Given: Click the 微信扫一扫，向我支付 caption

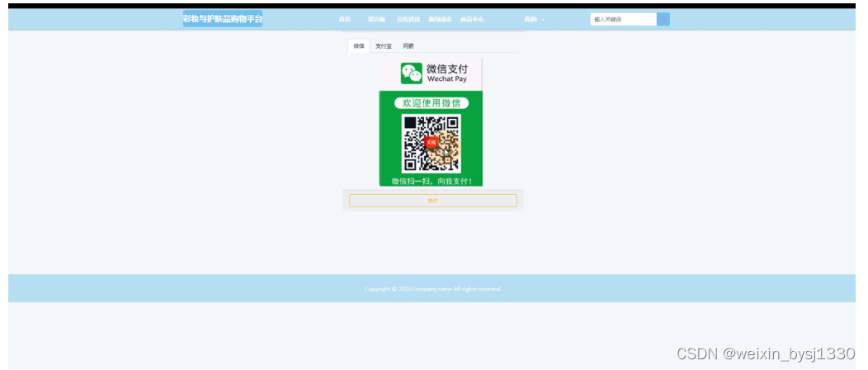Looking at the screenshot, I should [x=432, y=181].
